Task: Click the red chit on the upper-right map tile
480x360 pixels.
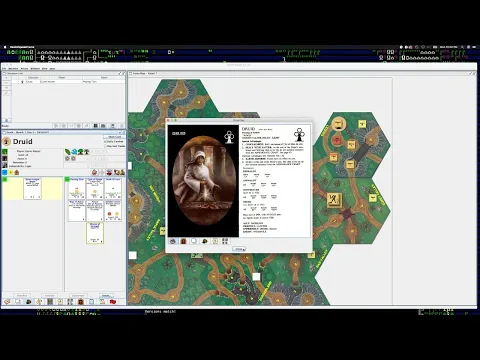Action: [x=337, y=139]
